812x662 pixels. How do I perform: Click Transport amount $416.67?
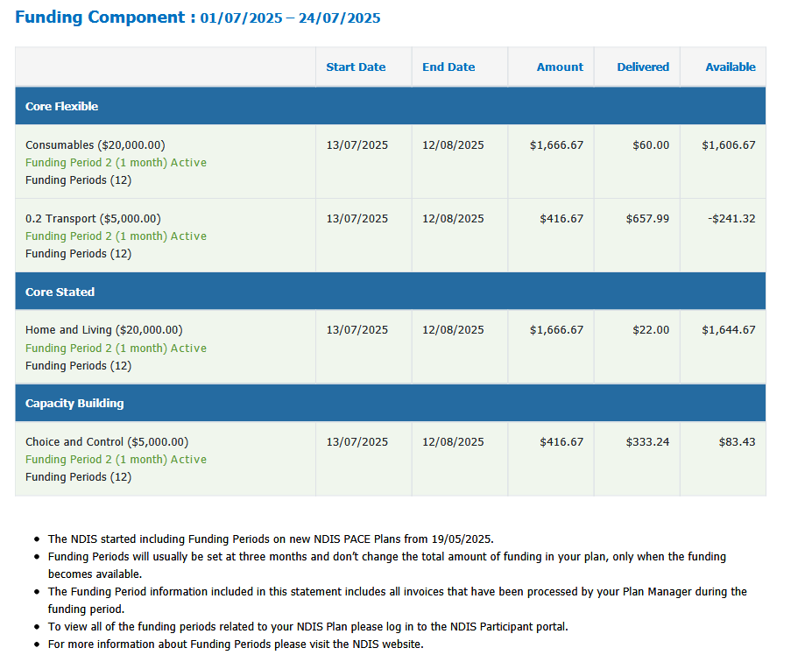click(561, 218)
